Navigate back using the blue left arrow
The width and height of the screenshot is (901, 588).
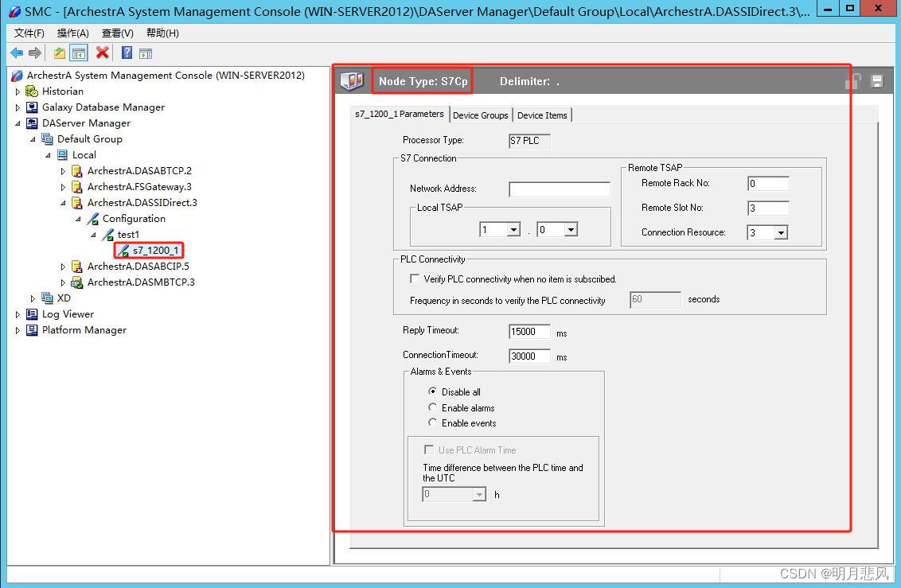pyautogui.click(x=17, y=53)
